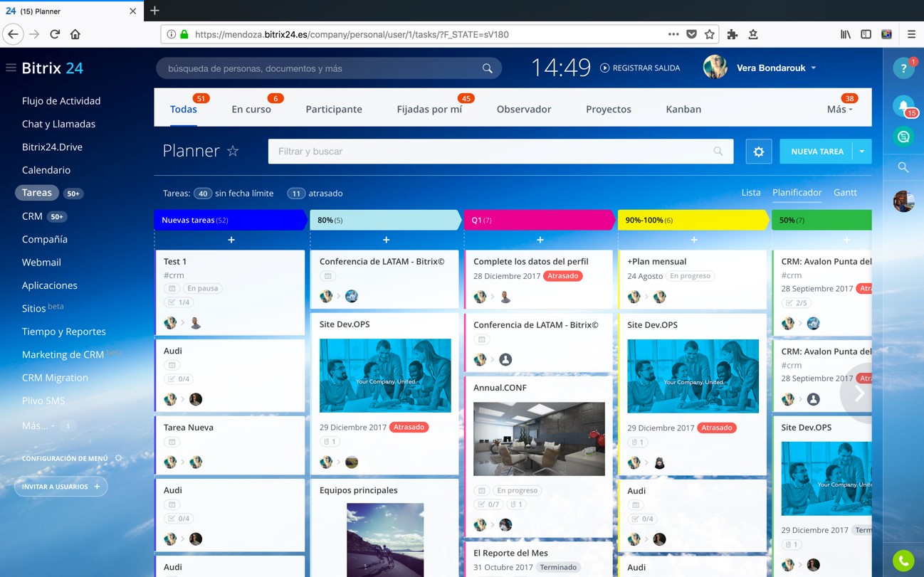Screen dimensions: 924x577
Task: Click the people and documents search field
Action: tap(328, 68)
